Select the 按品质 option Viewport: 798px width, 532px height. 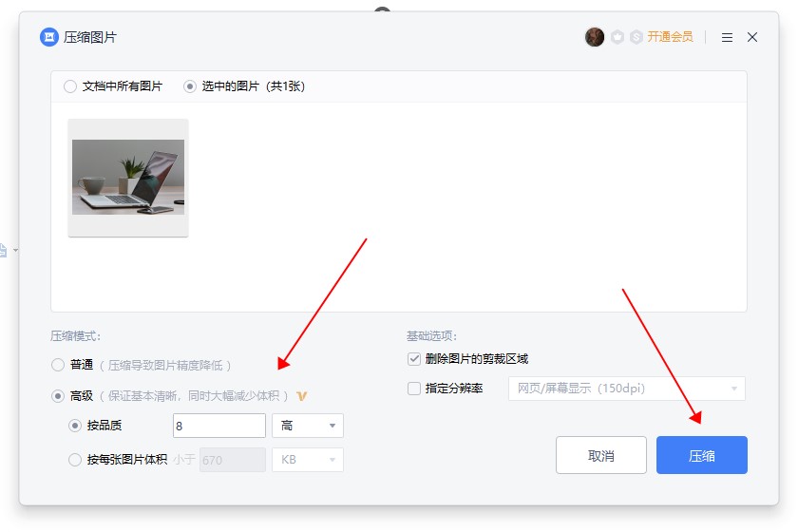click(x=75, y=427)
